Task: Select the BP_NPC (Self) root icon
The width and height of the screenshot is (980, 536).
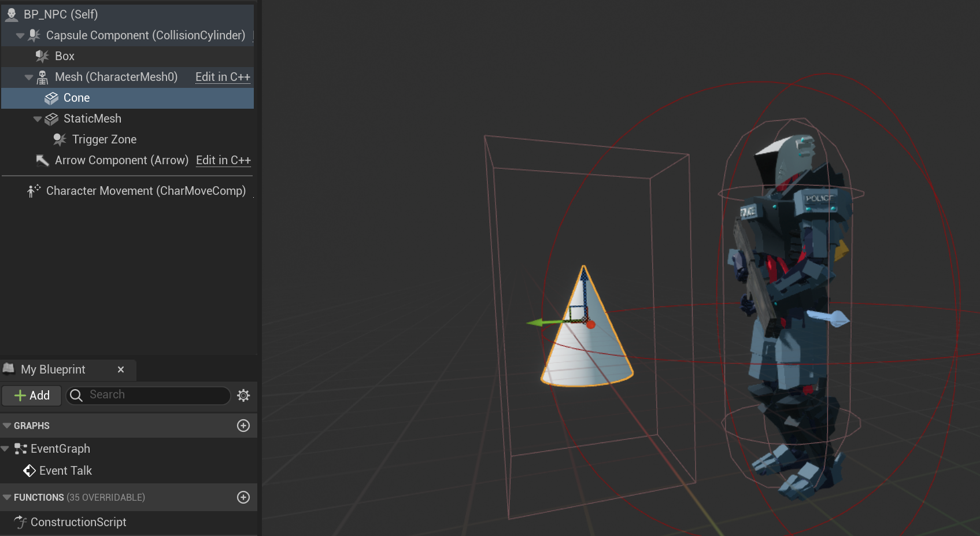Action: [12, 14]
